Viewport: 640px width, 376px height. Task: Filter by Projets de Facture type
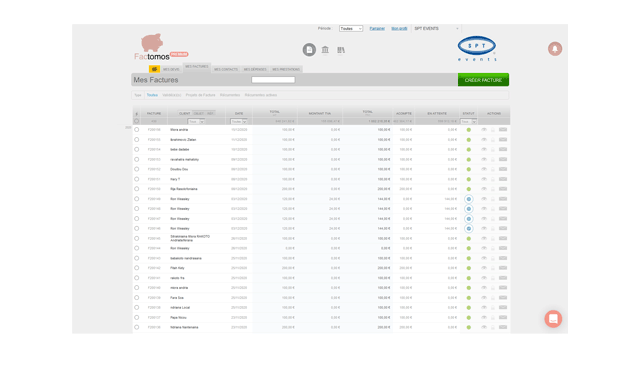(200, 95)
